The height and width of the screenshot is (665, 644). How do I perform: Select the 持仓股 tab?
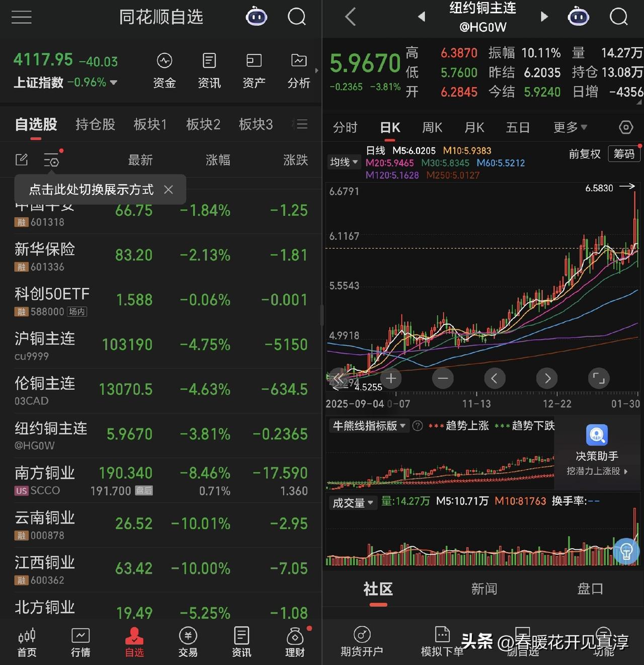(x=96, y=124)
